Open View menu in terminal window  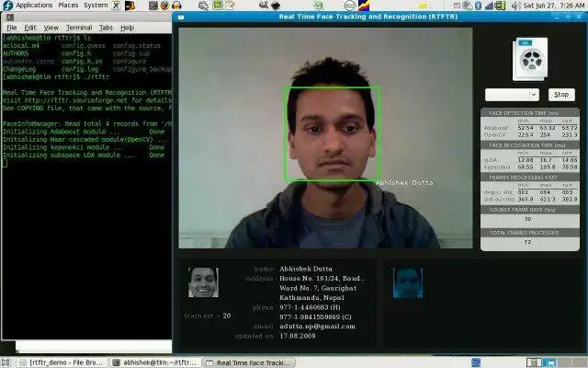(x=51, y=28)
